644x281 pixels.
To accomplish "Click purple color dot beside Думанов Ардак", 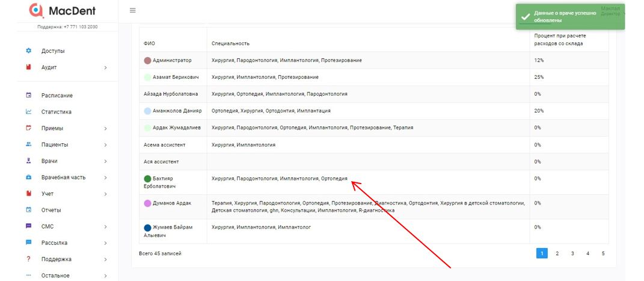I will click(148, 203).
